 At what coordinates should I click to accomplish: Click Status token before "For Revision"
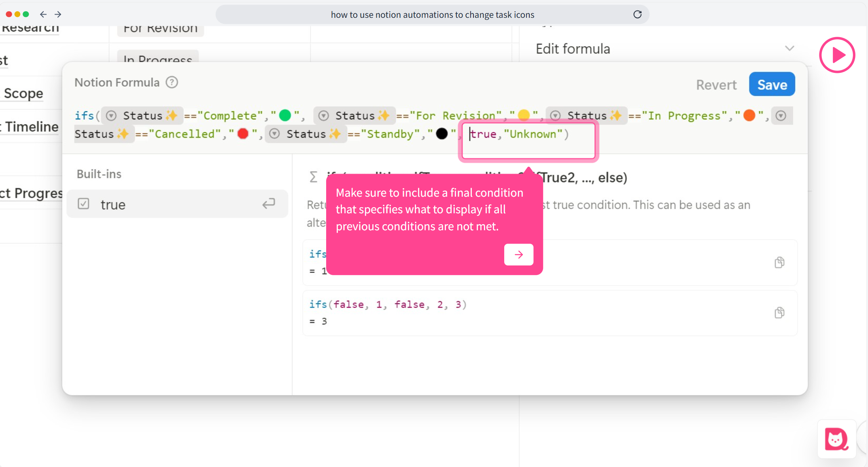(354, 115)
